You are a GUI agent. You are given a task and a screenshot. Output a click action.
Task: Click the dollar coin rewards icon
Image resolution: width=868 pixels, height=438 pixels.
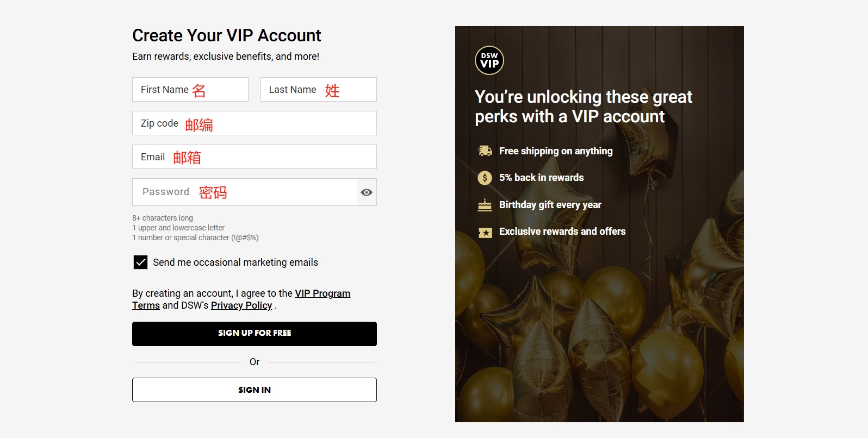(485, 178)
